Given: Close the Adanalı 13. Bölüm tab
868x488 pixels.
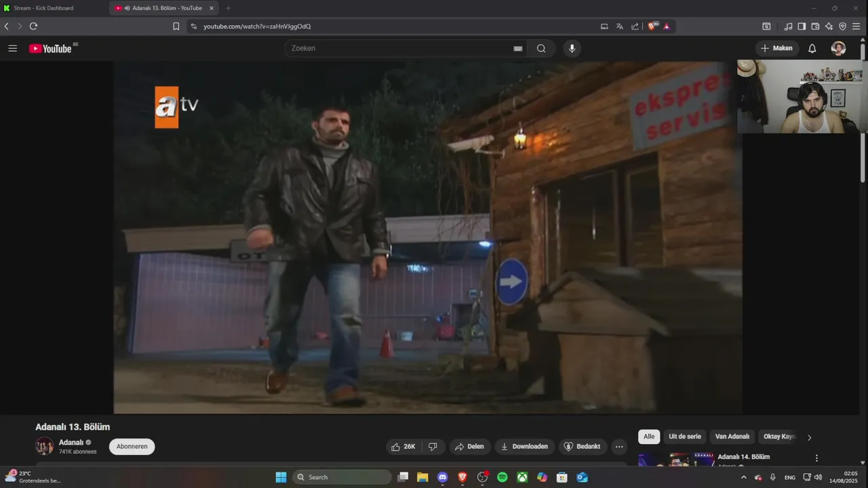Looking at the screenshot, I should [x=211, y=8].
